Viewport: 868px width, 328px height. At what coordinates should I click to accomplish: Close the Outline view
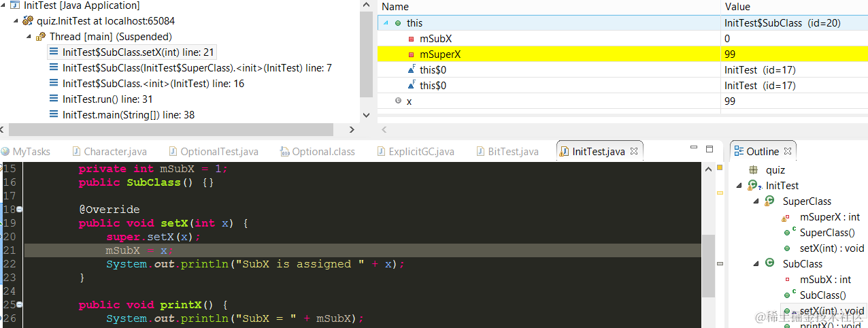pos(788,151)
